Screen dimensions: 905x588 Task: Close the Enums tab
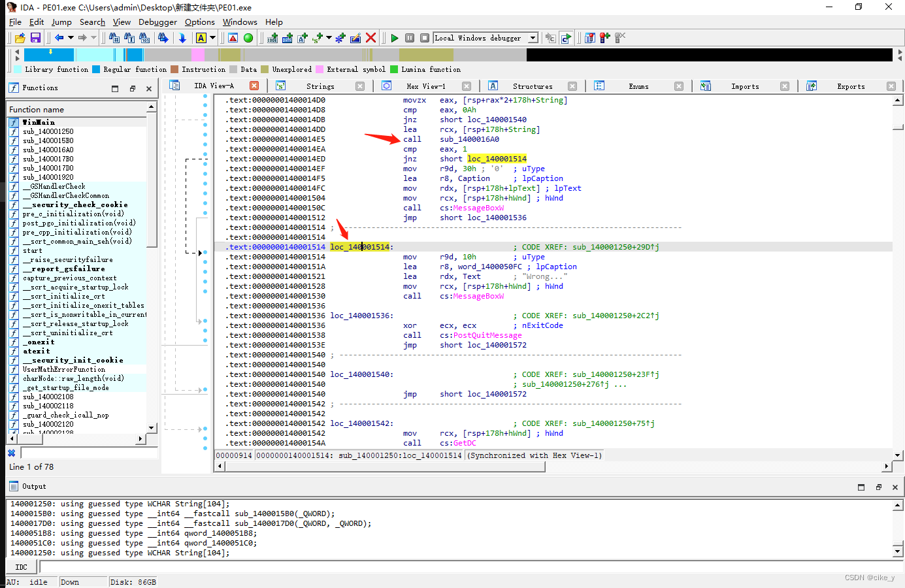[x=679, y=86]
